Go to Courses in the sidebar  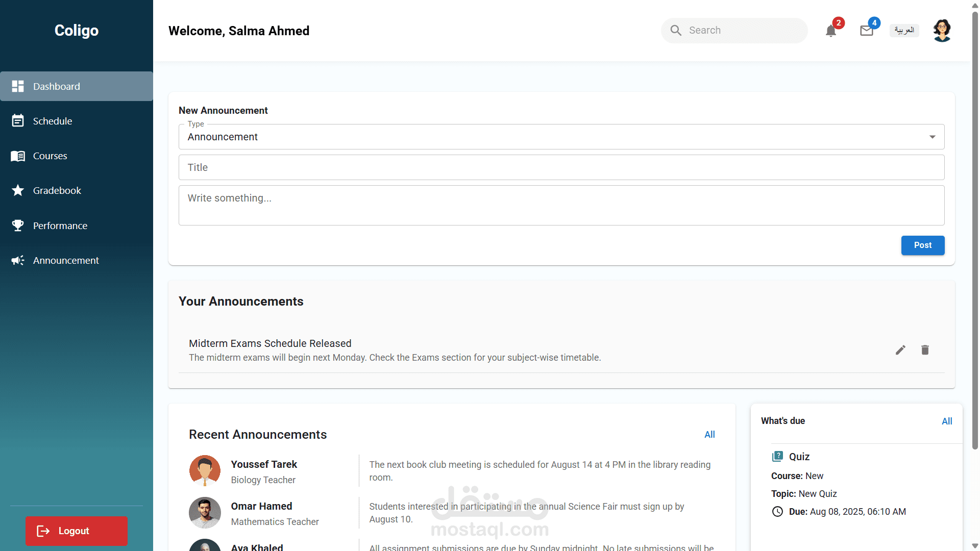50,156
